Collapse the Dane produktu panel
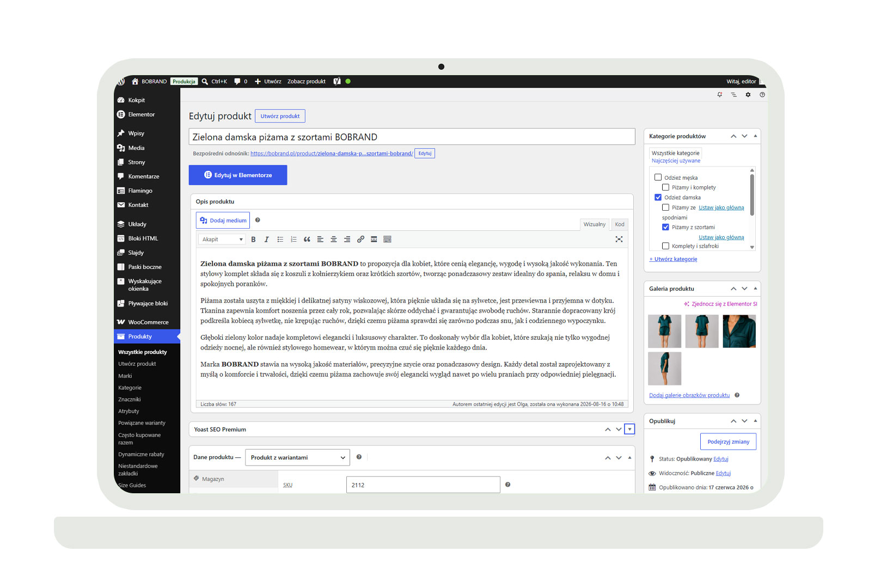This screenshot has width=893, height=588. click(630, 457)
